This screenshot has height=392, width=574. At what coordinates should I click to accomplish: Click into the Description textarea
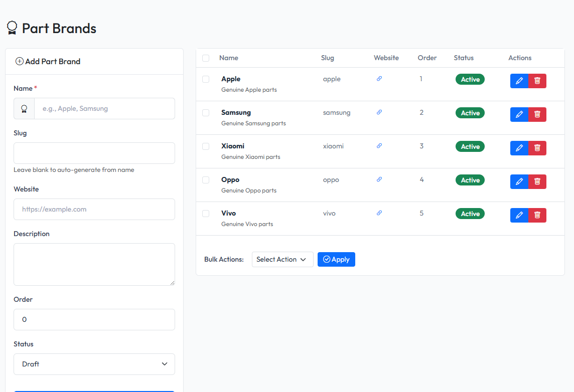[94, 264]
